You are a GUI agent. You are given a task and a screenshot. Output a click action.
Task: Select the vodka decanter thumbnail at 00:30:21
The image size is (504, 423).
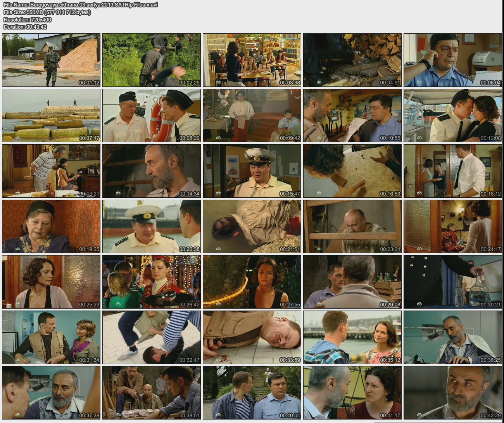[452, 282]
